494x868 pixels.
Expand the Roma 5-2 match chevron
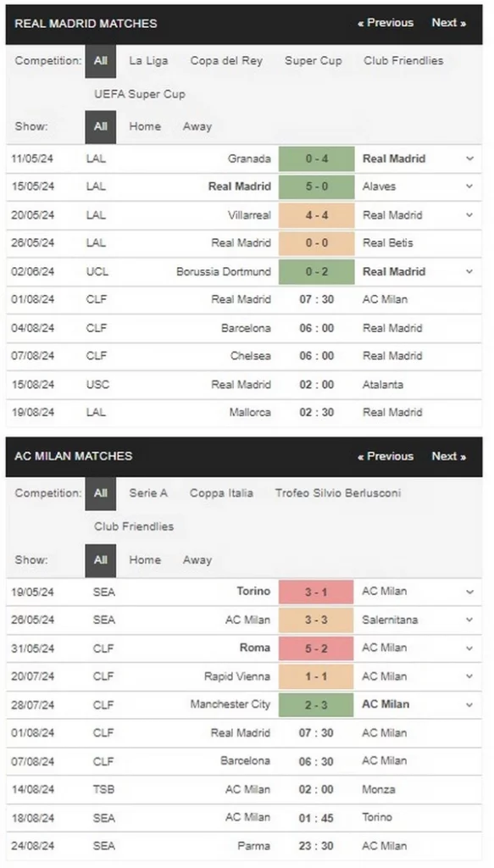(x=469, y=648)
